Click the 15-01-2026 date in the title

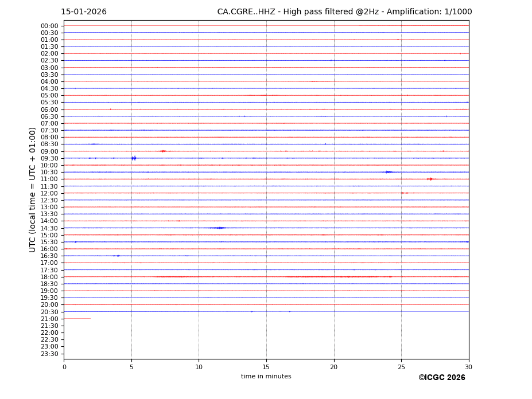[84, 12]
